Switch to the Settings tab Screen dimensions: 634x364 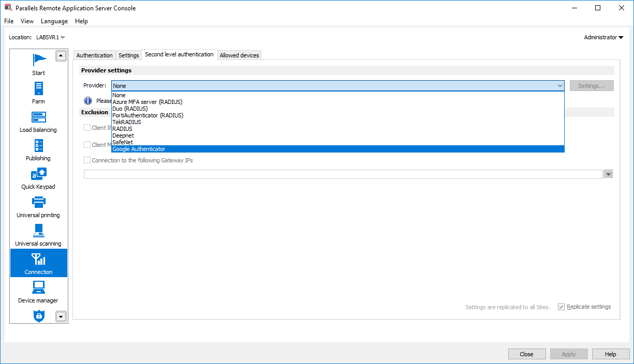pos(129,55)
